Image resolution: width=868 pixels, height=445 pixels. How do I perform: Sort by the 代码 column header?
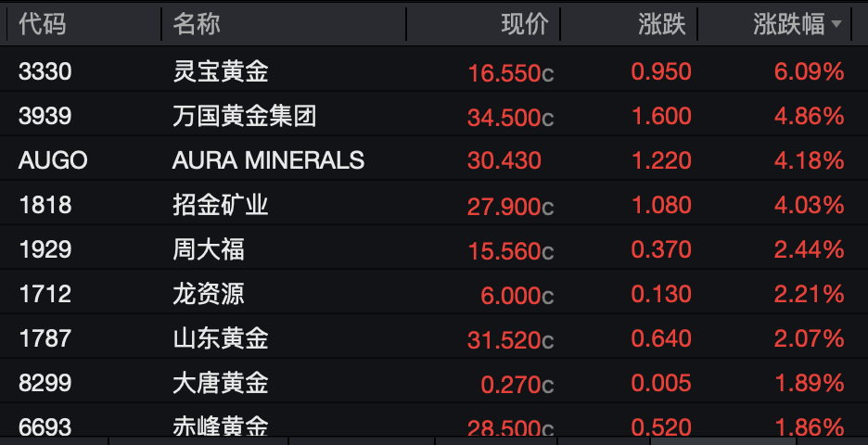(43, 24)
